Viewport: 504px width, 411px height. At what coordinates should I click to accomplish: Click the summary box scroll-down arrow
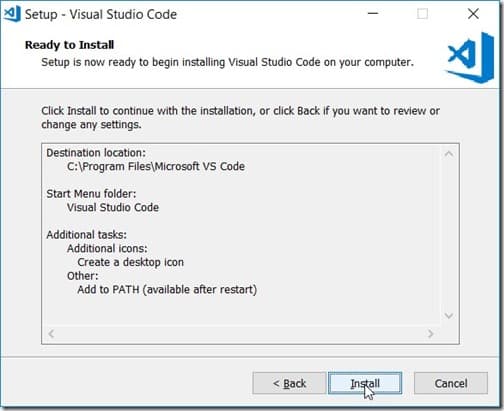tap(449, 315)
